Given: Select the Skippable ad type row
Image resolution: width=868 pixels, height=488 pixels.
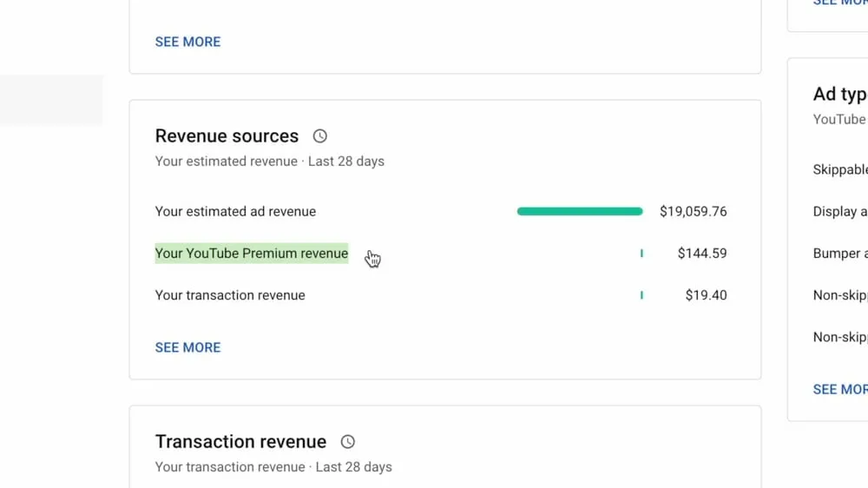Looking at the screenshot, I should pyautogui.click(x=839, y=169).
